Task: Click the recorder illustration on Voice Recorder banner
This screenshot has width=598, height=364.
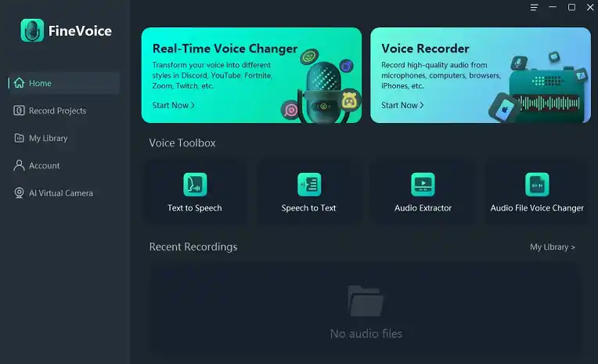Action: coord(546,96)
